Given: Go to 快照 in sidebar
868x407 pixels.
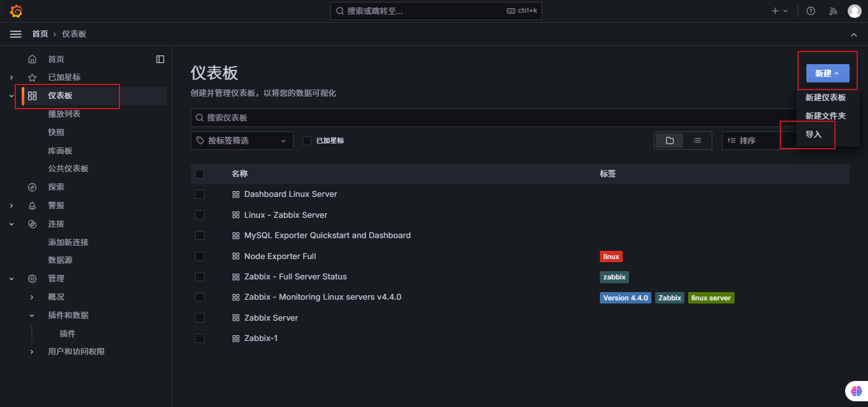Looking at the screenshot, I should click(56, 133).
